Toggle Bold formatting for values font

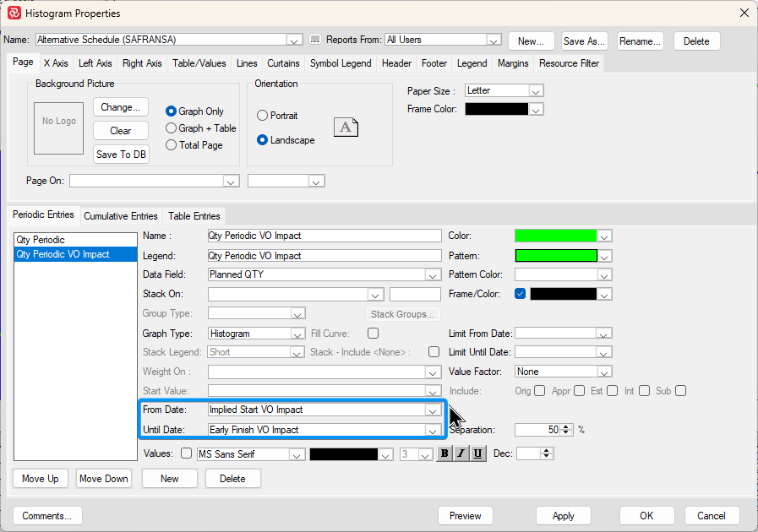[444, 454]
